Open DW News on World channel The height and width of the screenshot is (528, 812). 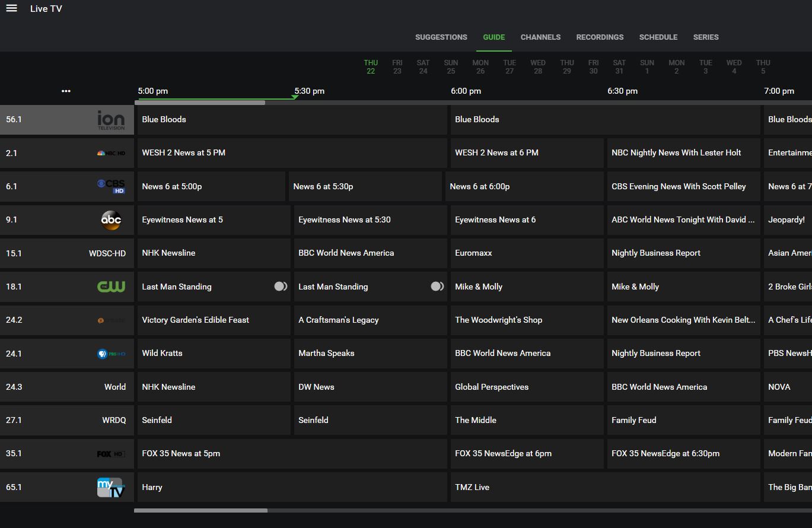click(x=370, y=387)
